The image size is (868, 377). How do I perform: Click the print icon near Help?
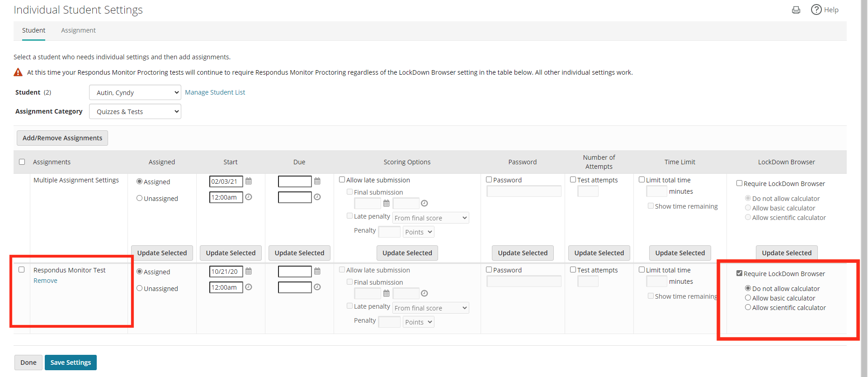tap(796, 10)
